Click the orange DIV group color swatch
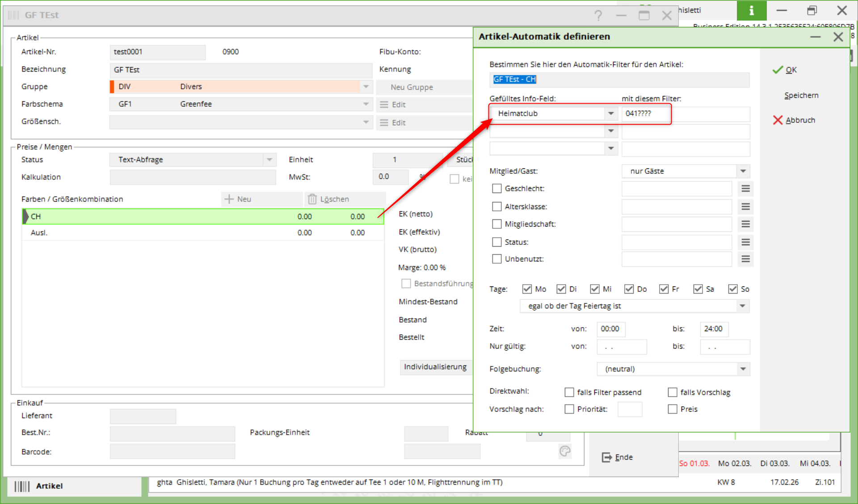858x504 pixels. click(x=112, y=87)
